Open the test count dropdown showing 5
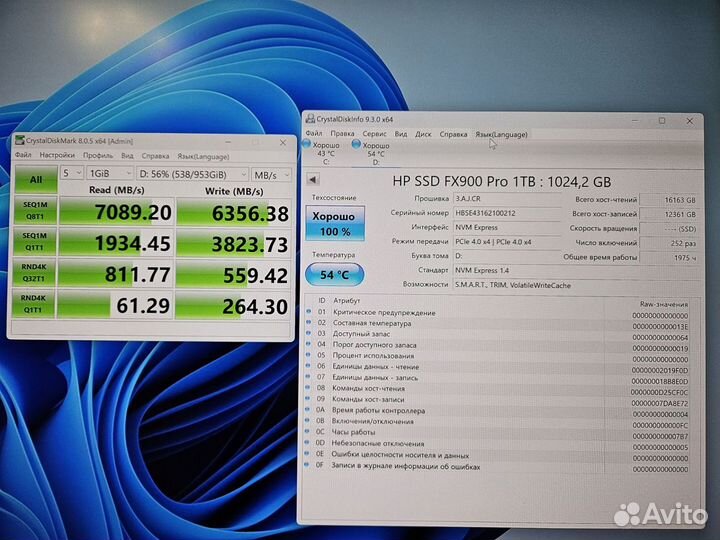 pyautogui.click(x=72, y=173)
